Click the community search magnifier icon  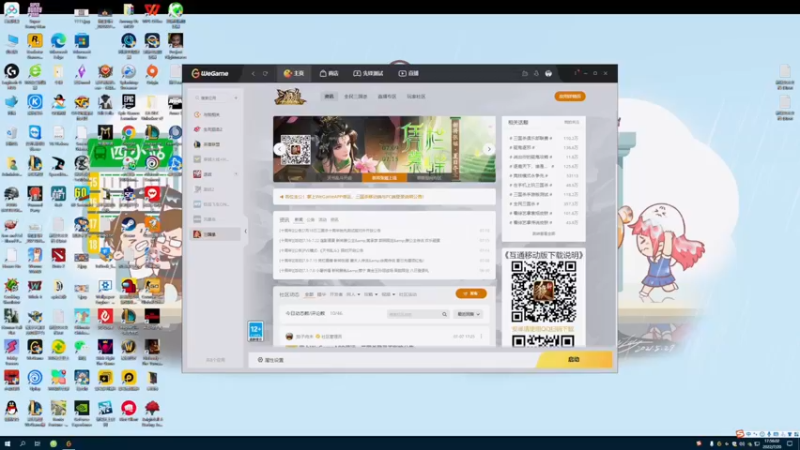point(444,314)
